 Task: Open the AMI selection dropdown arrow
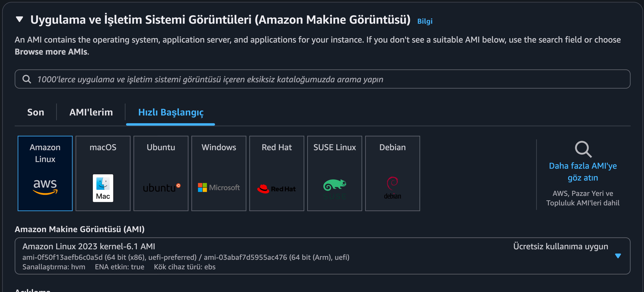pos(618,256)
